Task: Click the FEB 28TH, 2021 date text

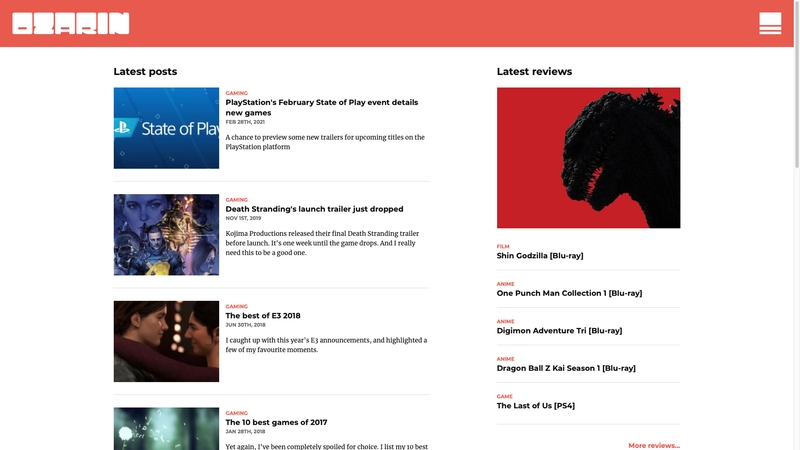Action: pos(245,122)
